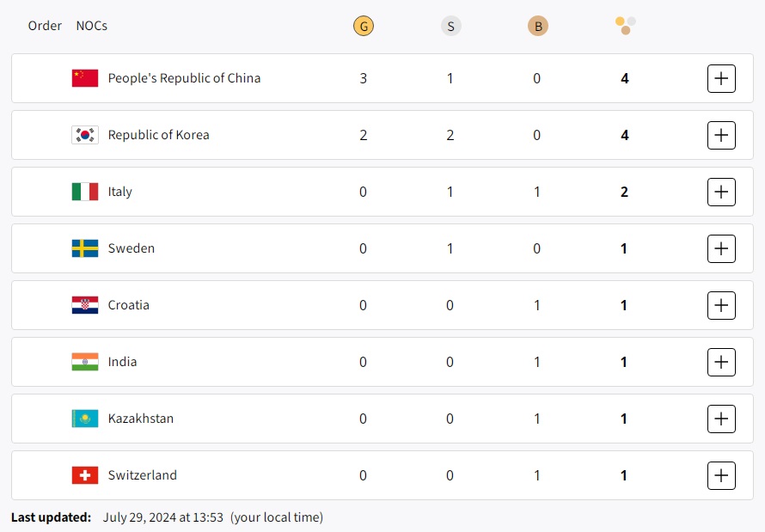Click the silver medal column icon

tap(450, 26)
